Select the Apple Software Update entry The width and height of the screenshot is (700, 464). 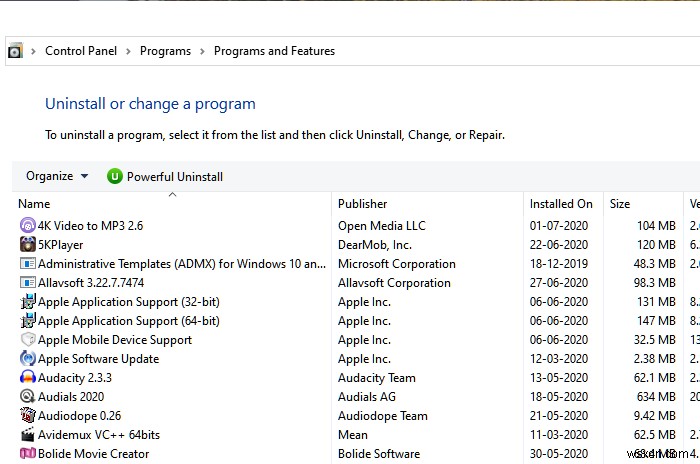click(98, 359)
